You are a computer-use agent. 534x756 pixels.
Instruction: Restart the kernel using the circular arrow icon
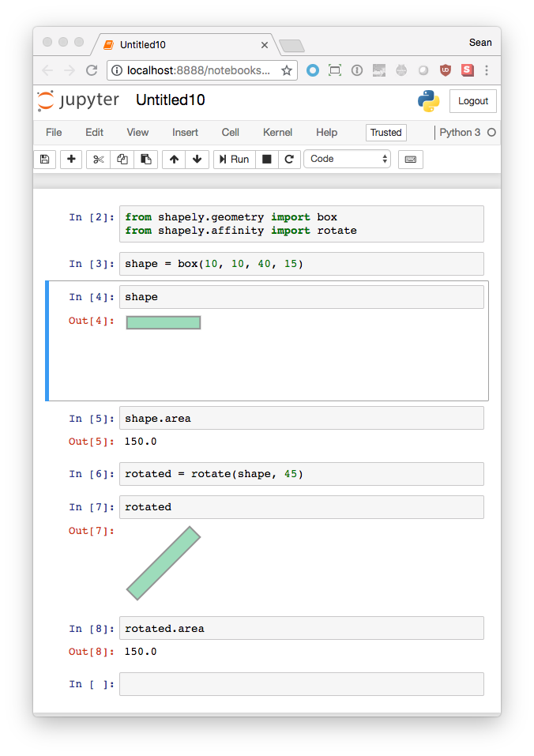tap(289, 159)
